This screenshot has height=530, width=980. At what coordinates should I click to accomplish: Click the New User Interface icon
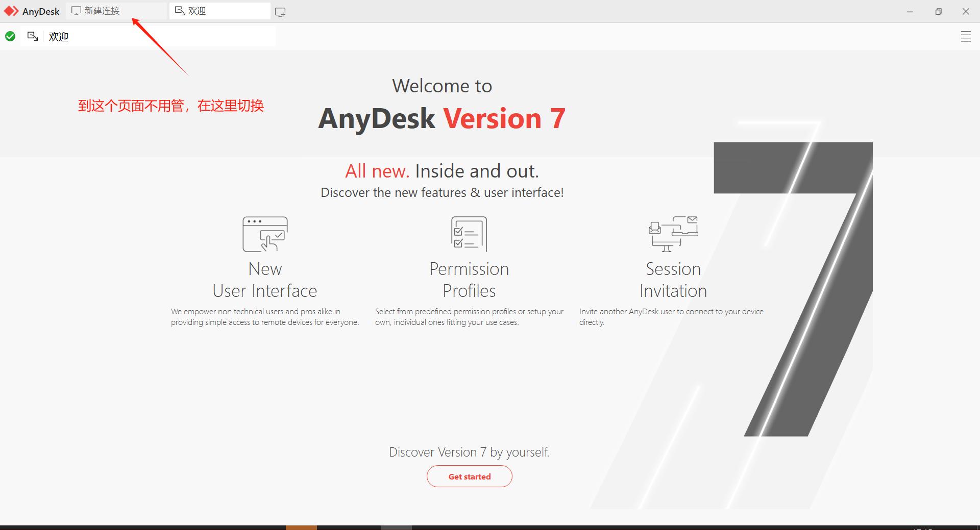pyautogui.click(x=265, y=234)
